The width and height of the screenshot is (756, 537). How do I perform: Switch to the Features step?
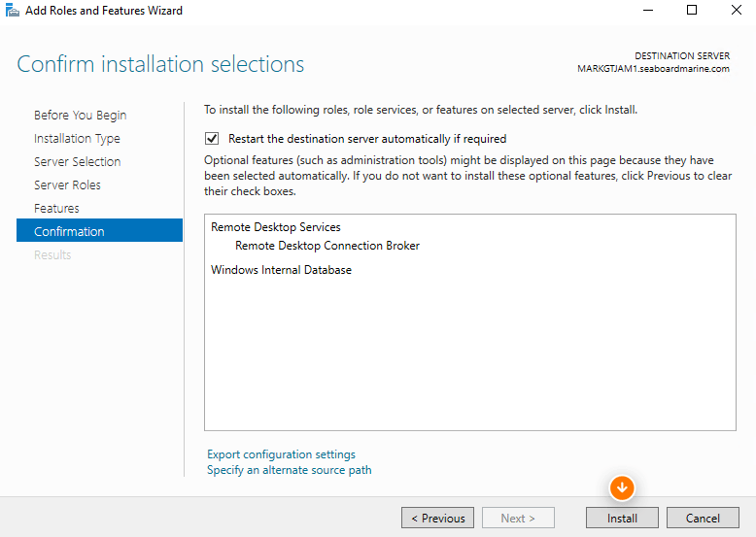coord(56,208)
